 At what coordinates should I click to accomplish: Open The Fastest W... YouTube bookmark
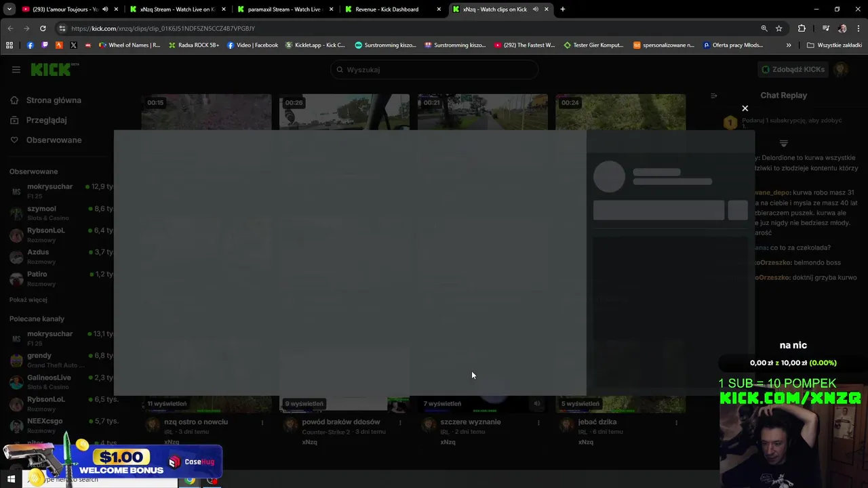[x=524, y=45]
